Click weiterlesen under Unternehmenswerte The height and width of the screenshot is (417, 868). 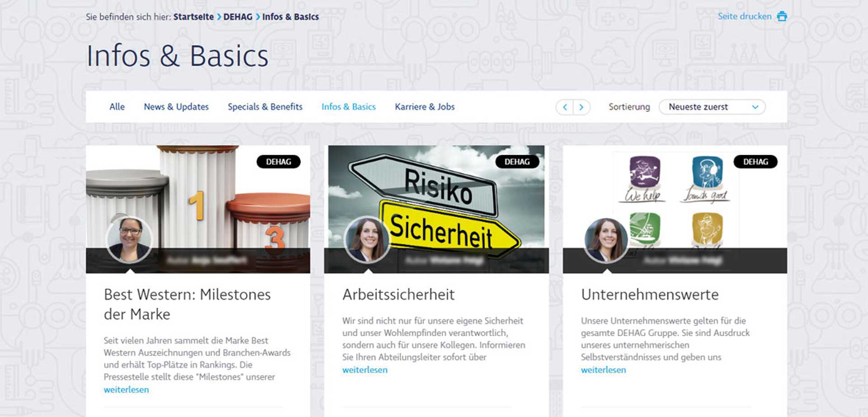point(604,370)
